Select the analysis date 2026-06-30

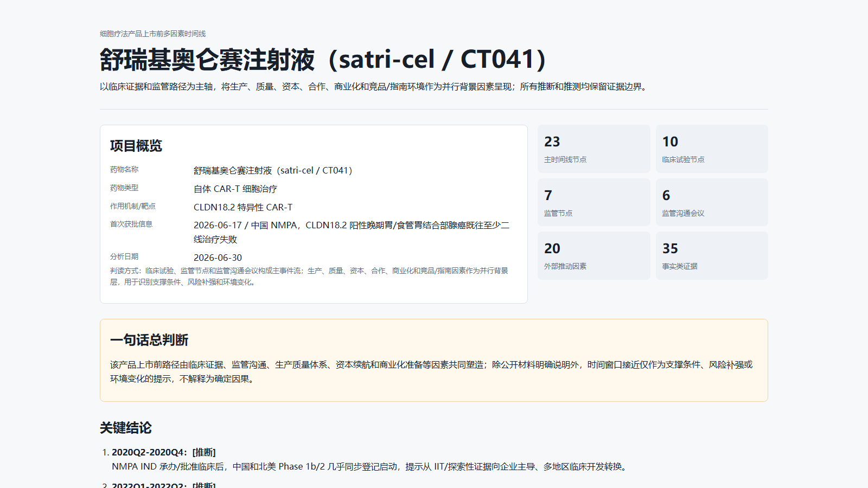click(x=218, y=258)
